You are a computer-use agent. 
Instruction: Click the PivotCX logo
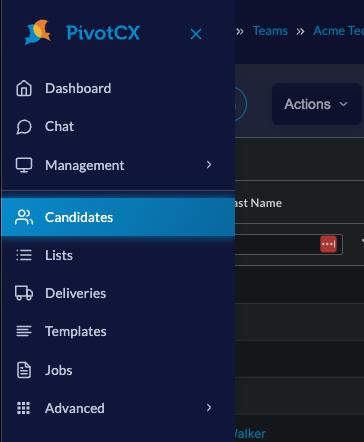pos(82,32)
